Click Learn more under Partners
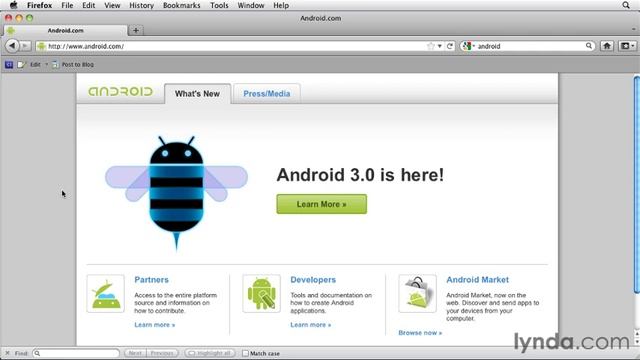Screen dimensions: 640x360 point(155,324)
